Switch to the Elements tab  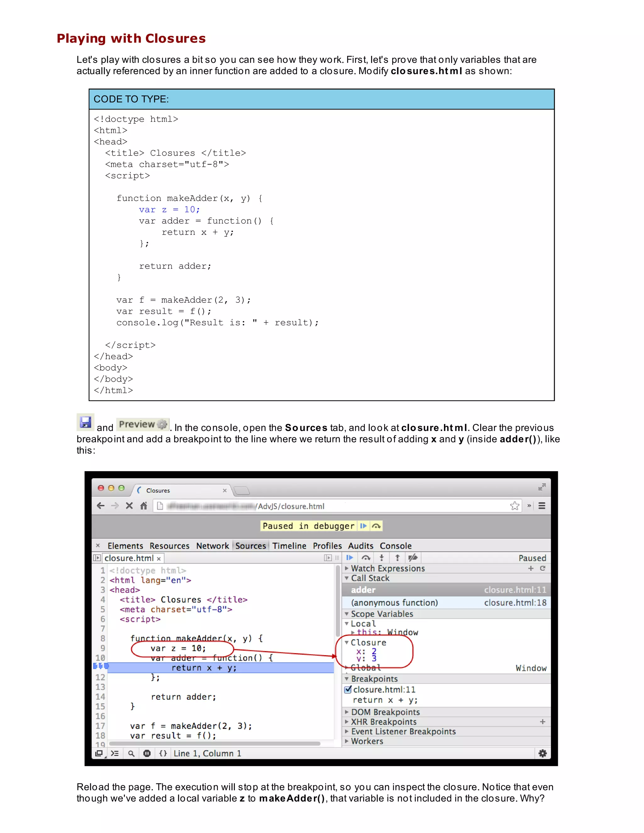(x=125, y=546)
